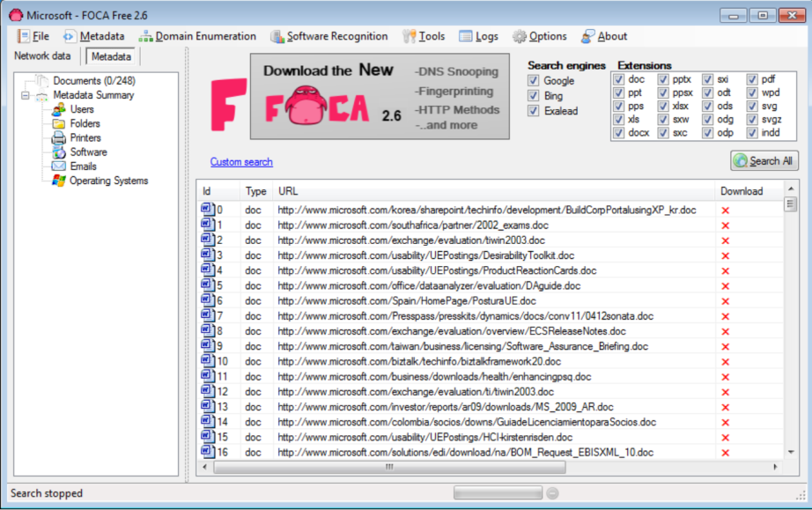This screenshot has width=812, height=510.
Task: Click the Users icon in the tree
Action: coord(58,109)
